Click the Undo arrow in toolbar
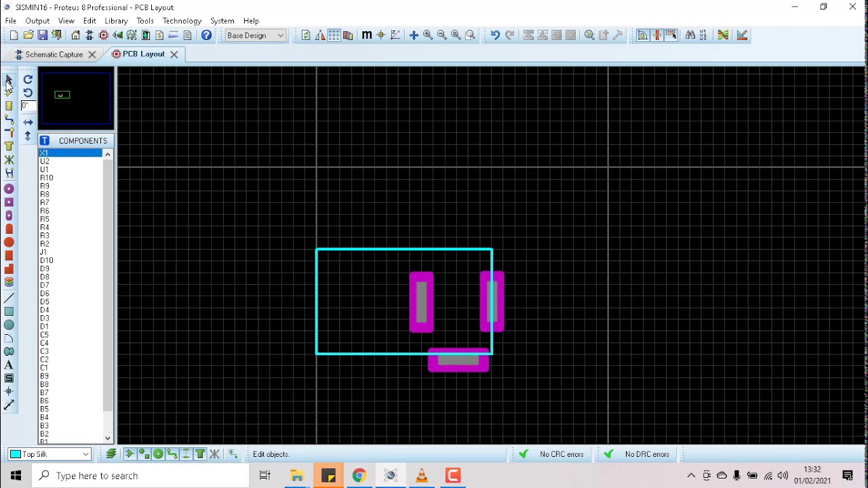The image size is (868, 488). [x=495, y=35]
